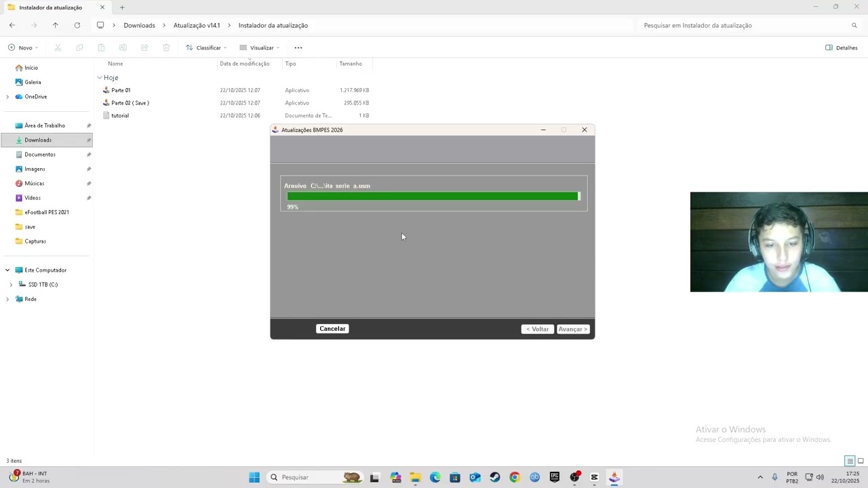The width and height of the screenshot is (868, 488).
Task: Click the Atualização v14.1 breadcrumb
Action: tap(197, 26)
